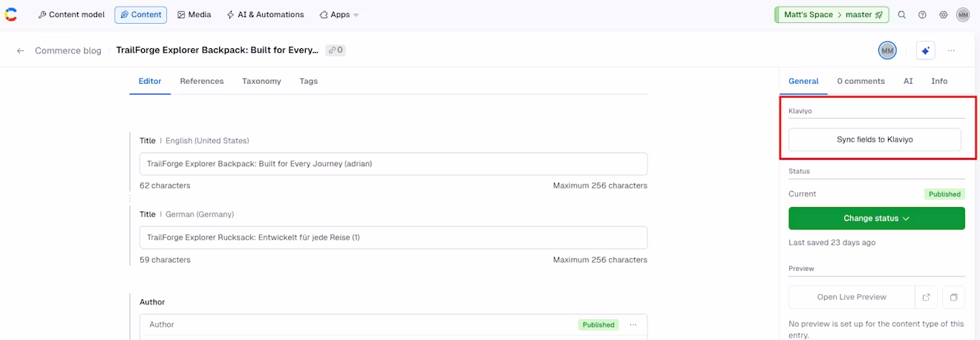Screen dimensions: 980x340
Task: Focus the German Title input field
Action: pyautogui.click(x=393, y=238)
